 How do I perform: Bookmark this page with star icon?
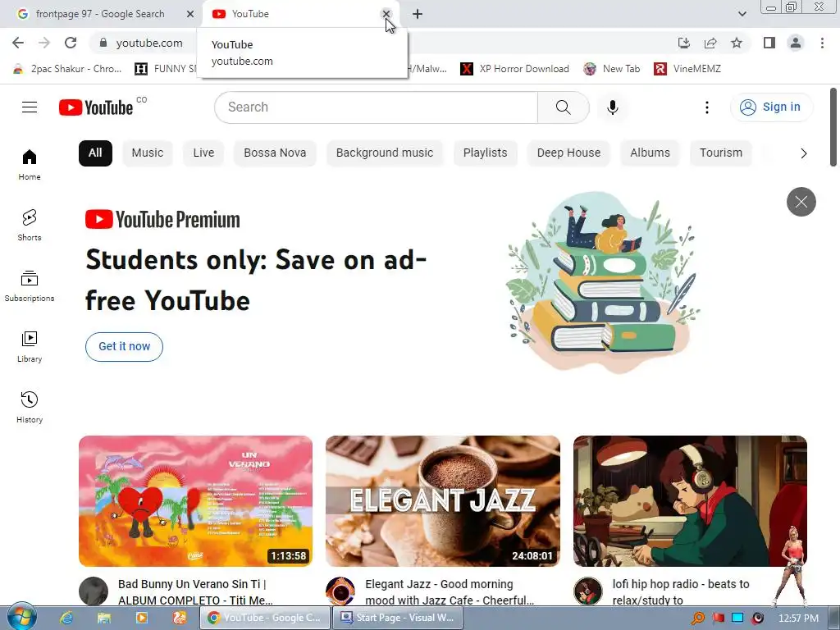point(737,43)
